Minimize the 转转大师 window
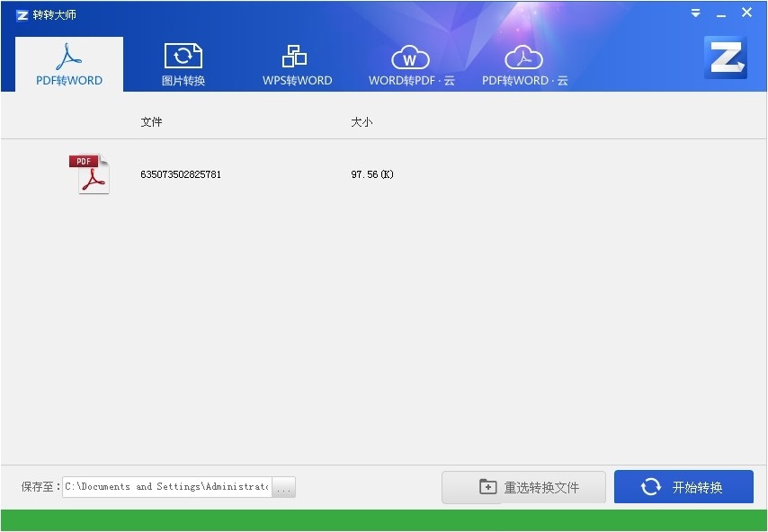The height and width of the screenshot is (532, 768). pos(721,14)
